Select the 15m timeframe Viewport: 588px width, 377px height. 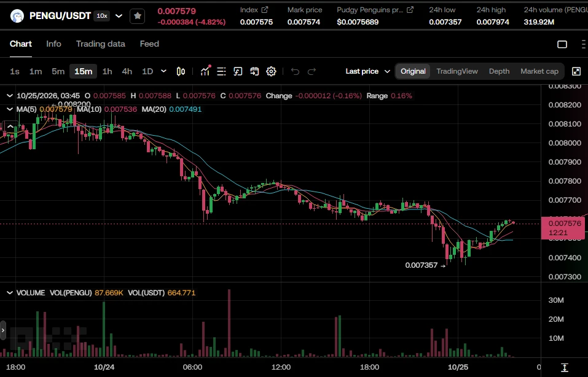point(83,71)
